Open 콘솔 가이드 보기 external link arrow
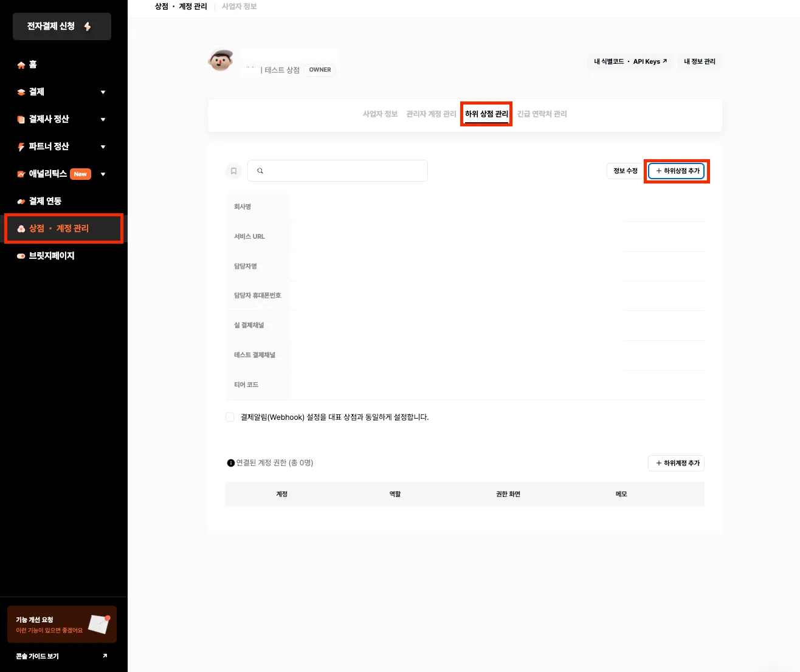Screen dimensions: 800x672 pyautogui.click(x=105, y=656)
